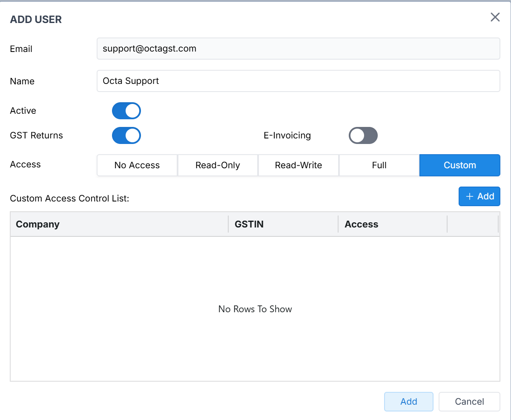511x420 pixels.
Task: Enable the E-Invoicing toggle
Action: click(x=363, y=135)
